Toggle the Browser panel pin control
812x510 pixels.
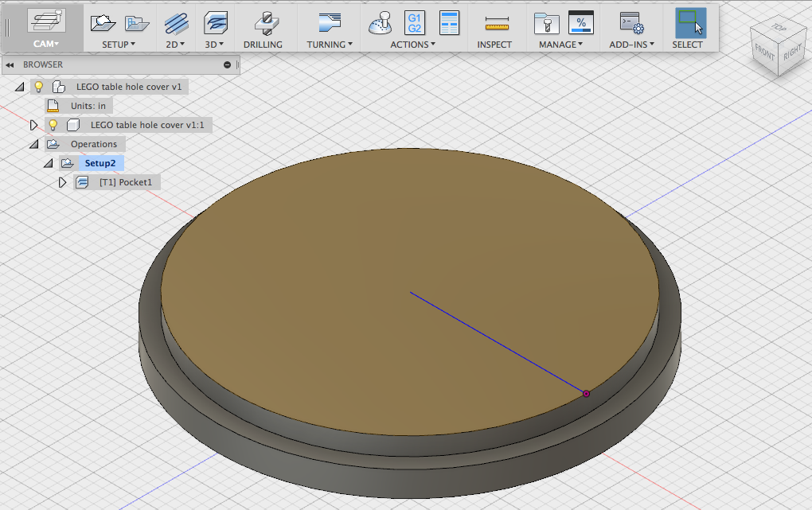227,64
